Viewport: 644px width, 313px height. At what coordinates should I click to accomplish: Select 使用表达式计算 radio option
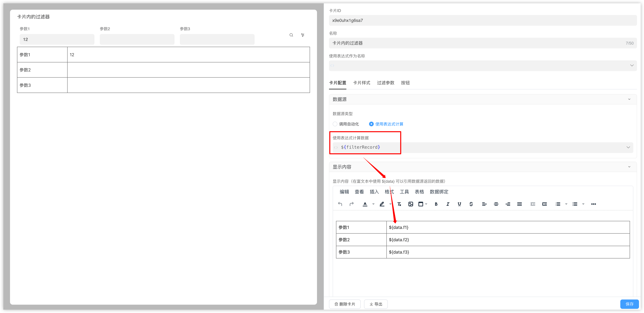(371, 124)
